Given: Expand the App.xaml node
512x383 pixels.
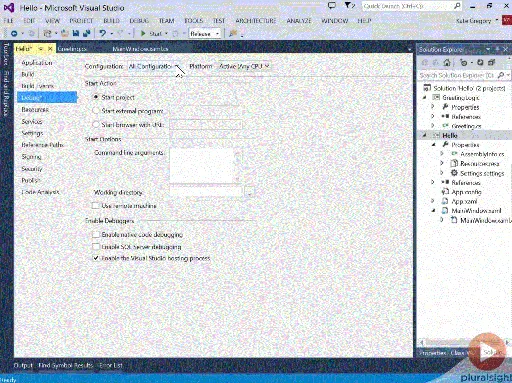Looking at the screenshot, I should pos(433,201).
